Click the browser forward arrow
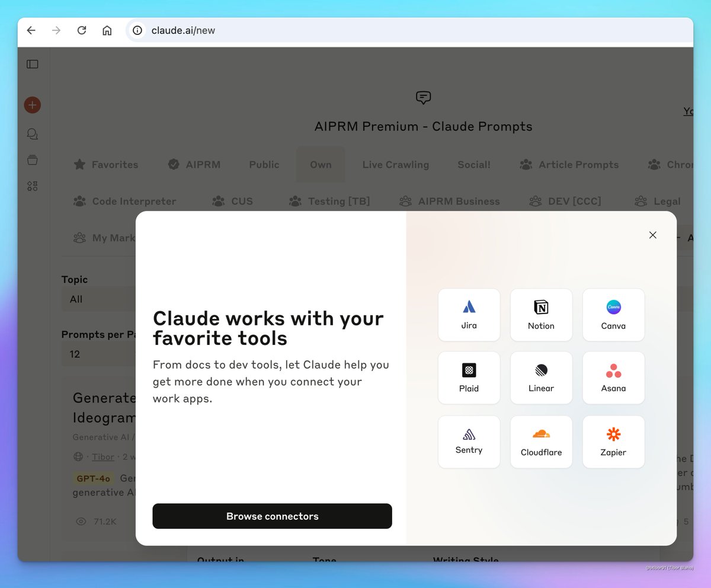 point(56,30)
